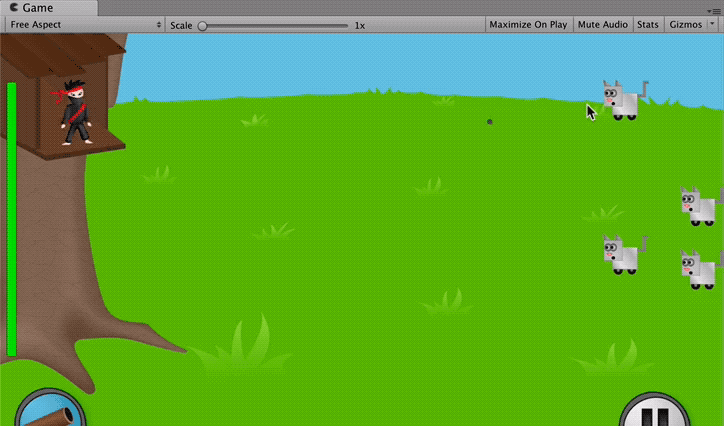Click the Scale label in the toolbar

coord(181,25)
